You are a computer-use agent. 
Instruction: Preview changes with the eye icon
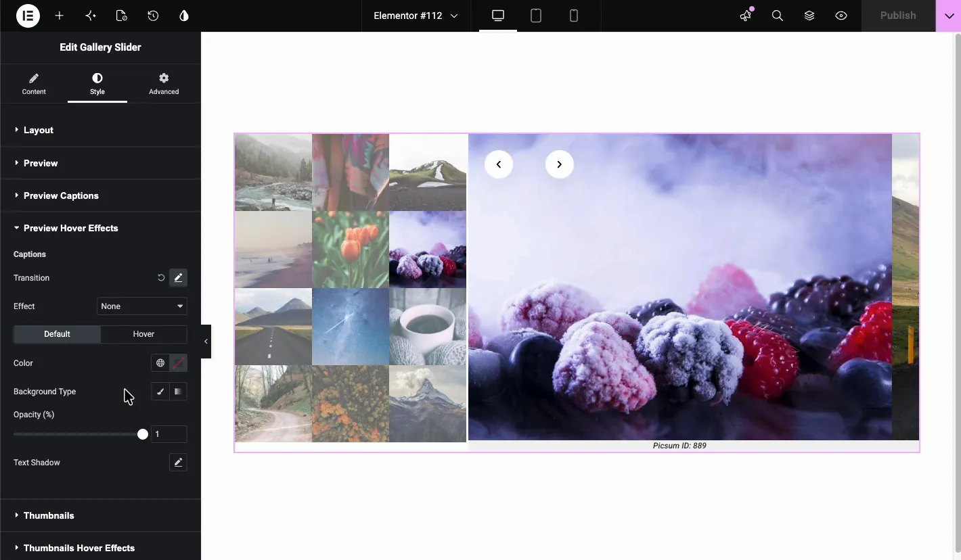(x=841, y=16)
